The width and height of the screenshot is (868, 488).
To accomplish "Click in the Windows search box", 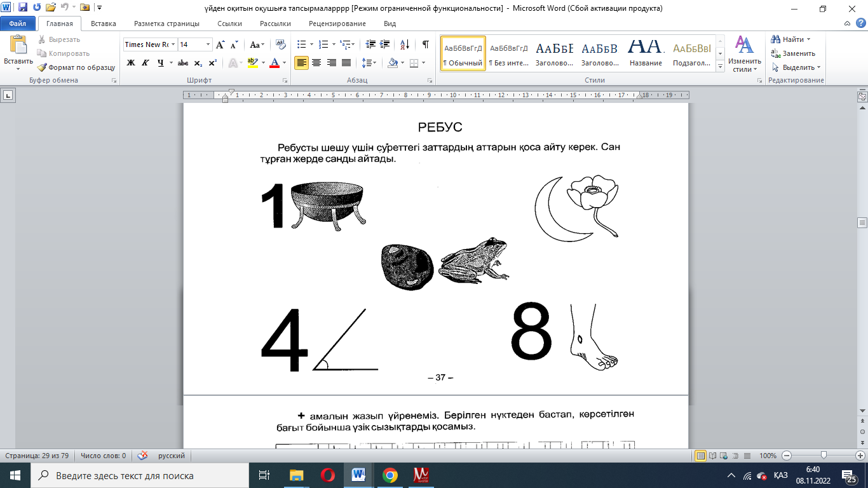I will pyautogui.click(x=140, y=475).
